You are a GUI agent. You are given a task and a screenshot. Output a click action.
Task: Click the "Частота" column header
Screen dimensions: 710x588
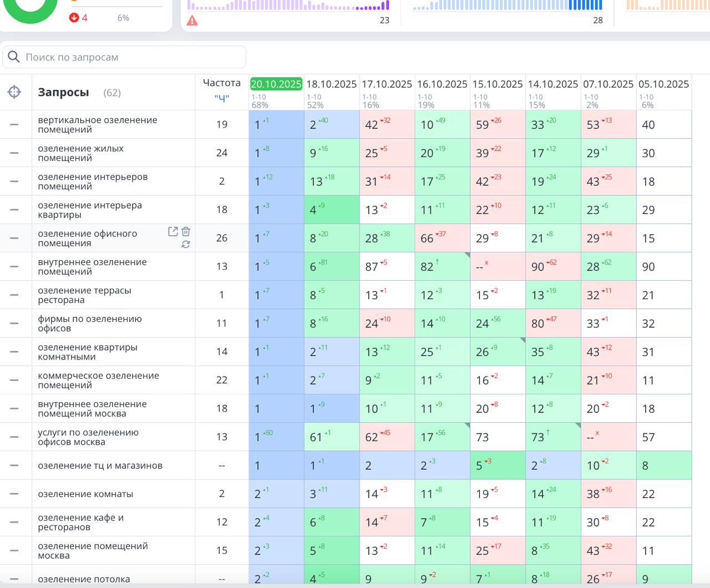(x=222, y=83)
